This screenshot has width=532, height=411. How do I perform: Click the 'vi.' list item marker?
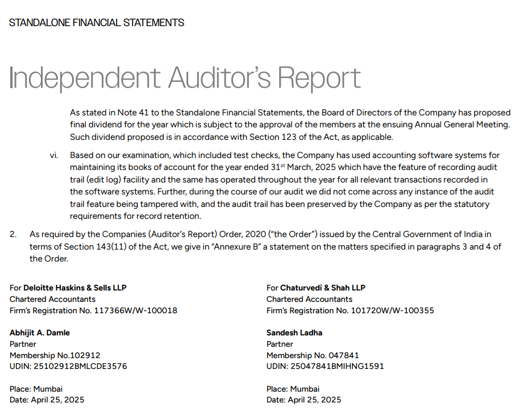coord(54,155)
